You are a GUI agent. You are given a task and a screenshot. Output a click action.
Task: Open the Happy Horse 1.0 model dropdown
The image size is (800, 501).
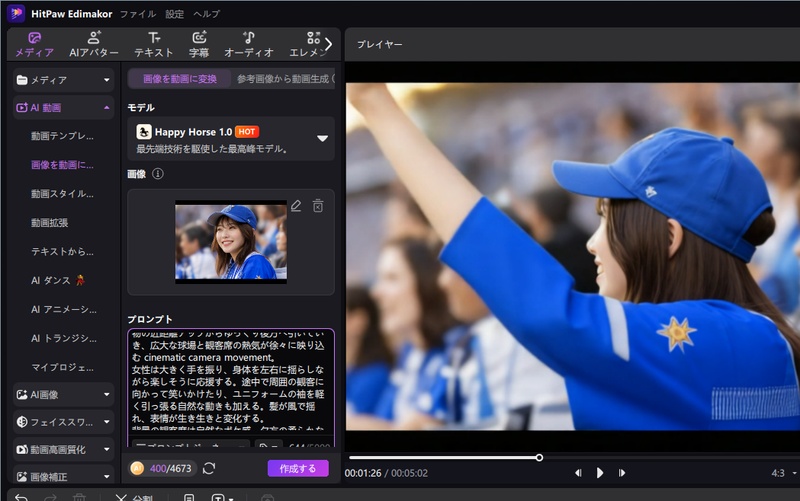point(231,139)
